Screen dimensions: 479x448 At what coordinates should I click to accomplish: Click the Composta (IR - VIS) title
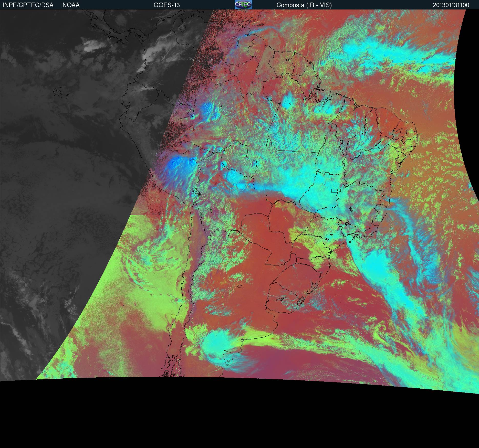click(x=304, y=5)
